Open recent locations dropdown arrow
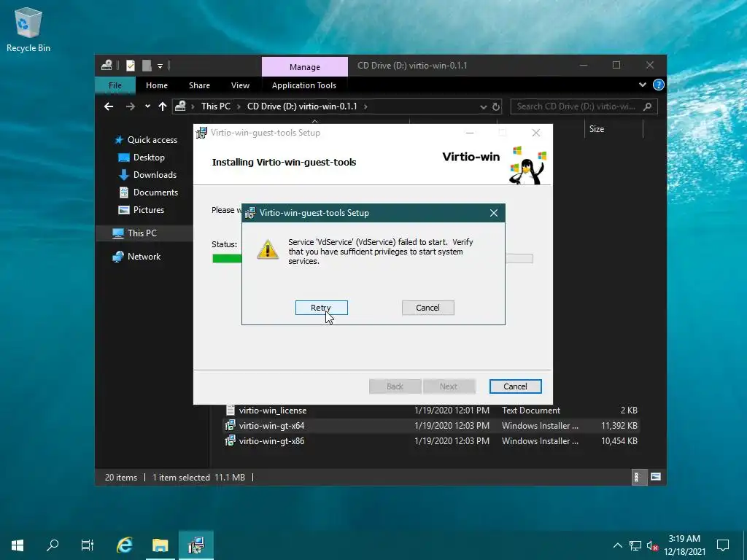 click(x=147, y=106)
